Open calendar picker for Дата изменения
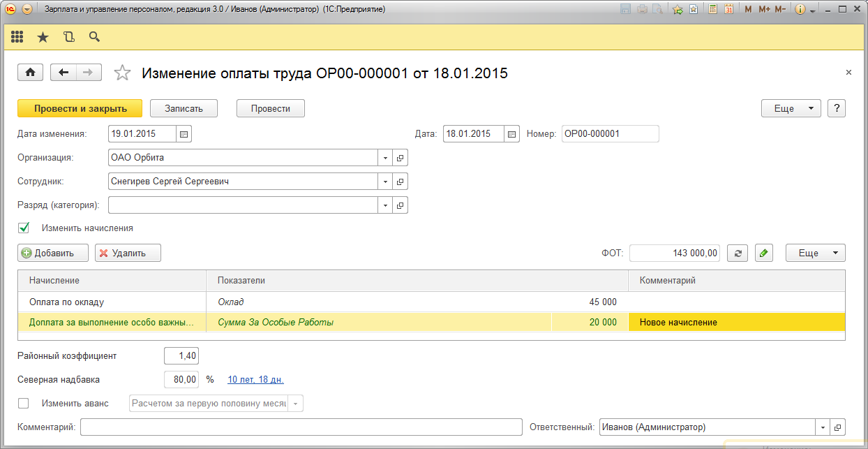 pos(184,134)
